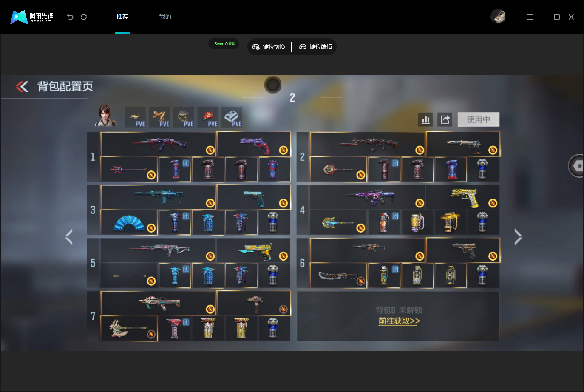Select backpack 6 primary submachine gun
This screenshot has height=392, width=584.
click(x=368, y=250)
